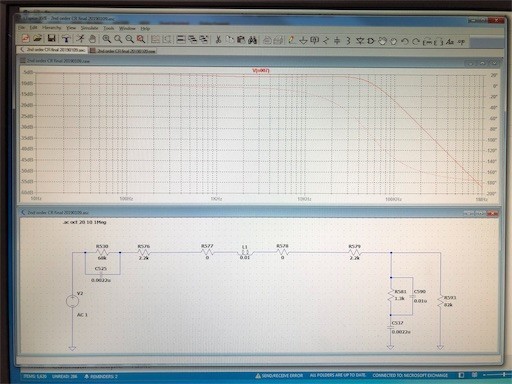Click the Copy toolbar icon
The height and width of the screenshot is (384, 512).
(230, 40)
